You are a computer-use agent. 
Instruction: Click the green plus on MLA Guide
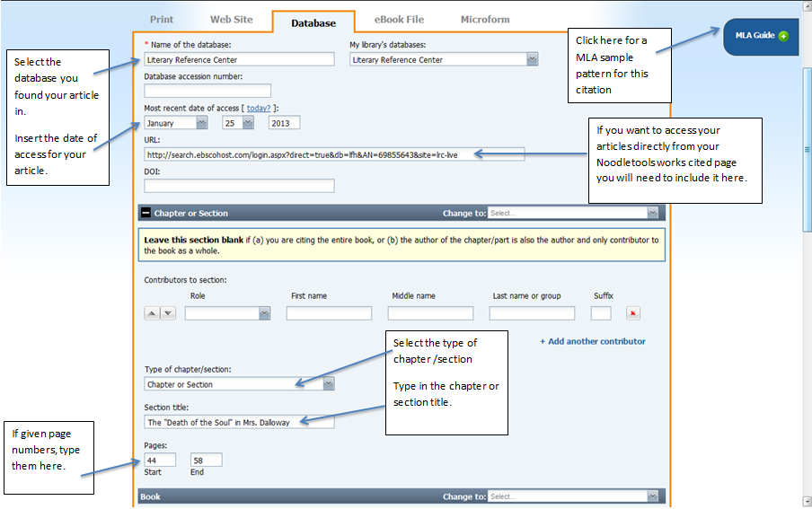(783, 36)
